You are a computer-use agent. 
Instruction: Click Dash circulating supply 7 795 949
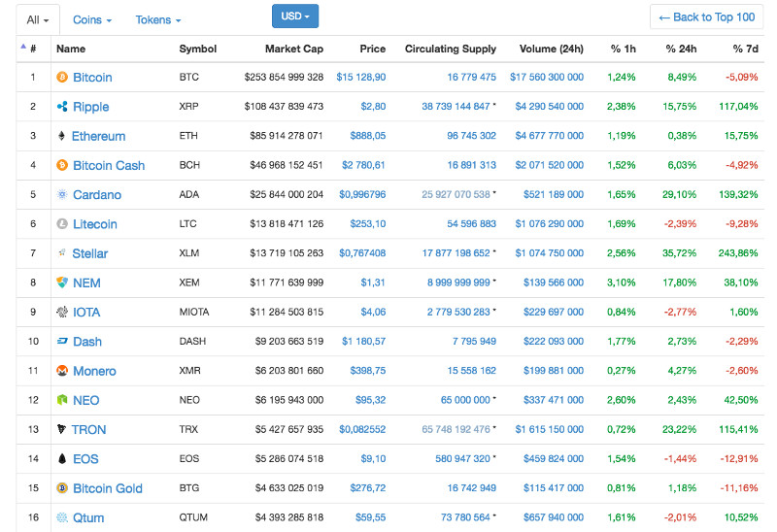474,342
